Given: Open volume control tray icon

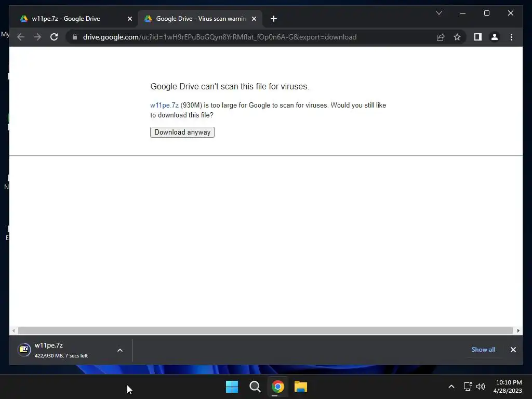Looking at the screenshot, I should [481, 387].
